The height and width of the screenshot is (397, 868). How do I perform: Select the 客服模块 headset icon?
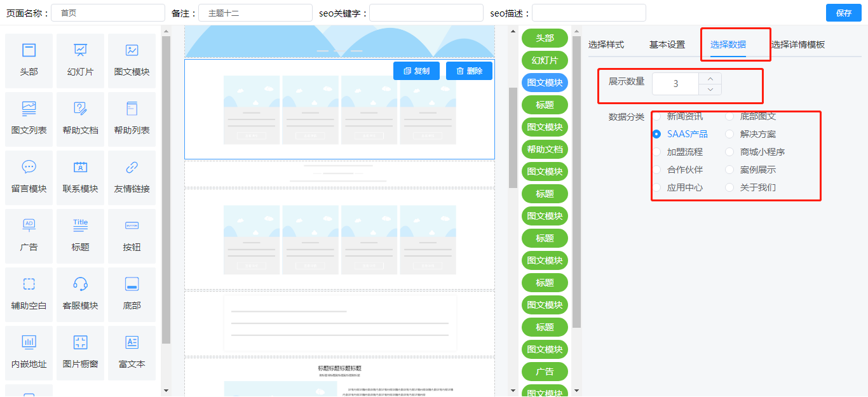80,285
